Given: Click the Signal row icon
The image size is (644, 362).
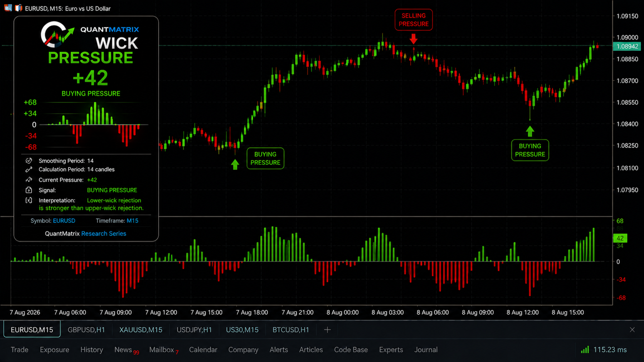Looking at the screenshot, I should tap(29, 190).
